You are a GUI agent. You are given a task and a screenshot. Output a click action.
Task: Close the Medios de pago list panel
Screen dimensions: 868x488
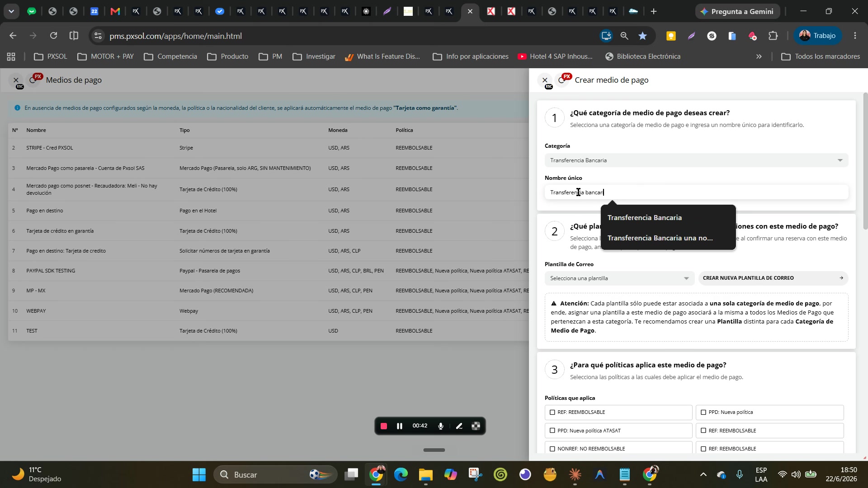[x=16, y=80]
